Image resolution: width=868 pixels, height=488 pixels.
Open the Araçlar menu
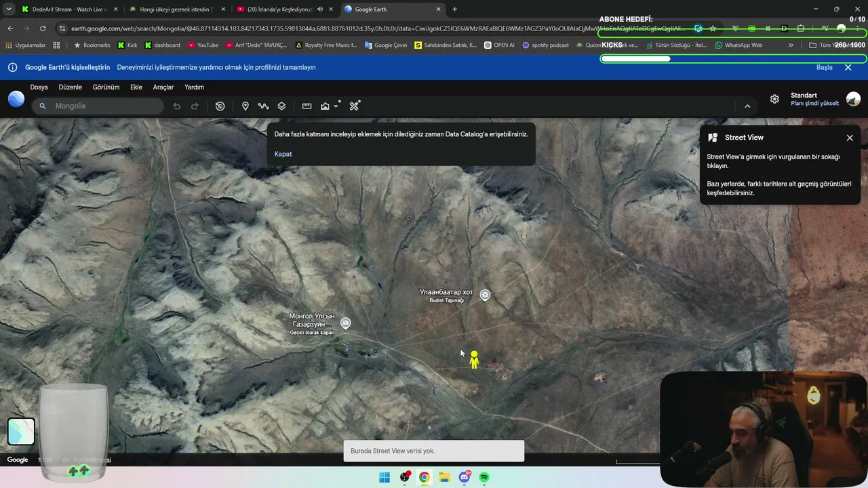163,87
